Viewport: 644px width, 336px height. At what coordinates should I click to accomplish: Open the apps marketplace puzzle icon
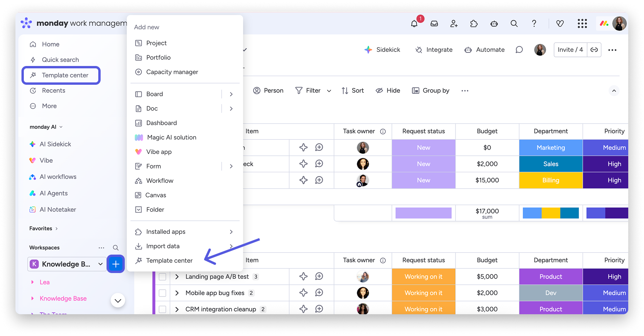(x=474, y=23)
